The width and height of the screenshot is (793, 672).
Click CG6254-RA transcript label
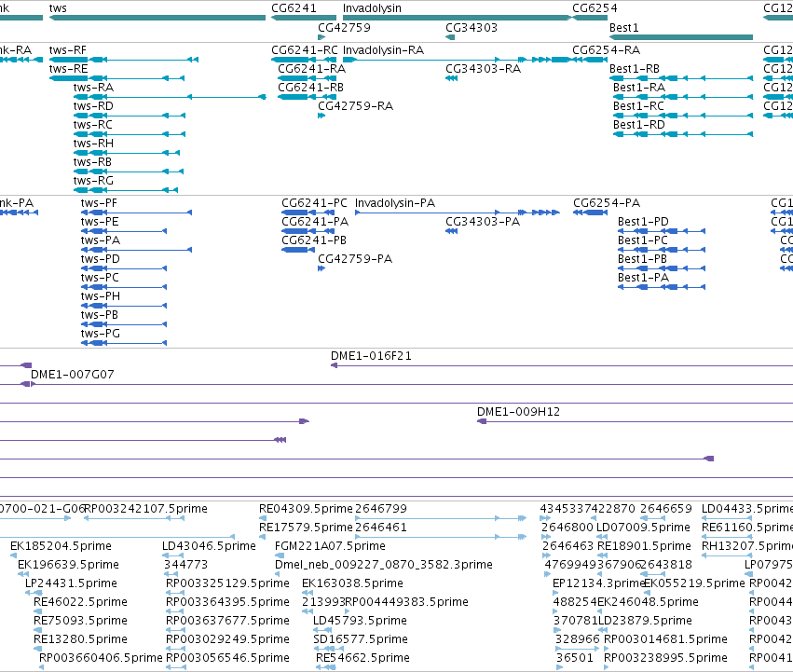[607, 50]
